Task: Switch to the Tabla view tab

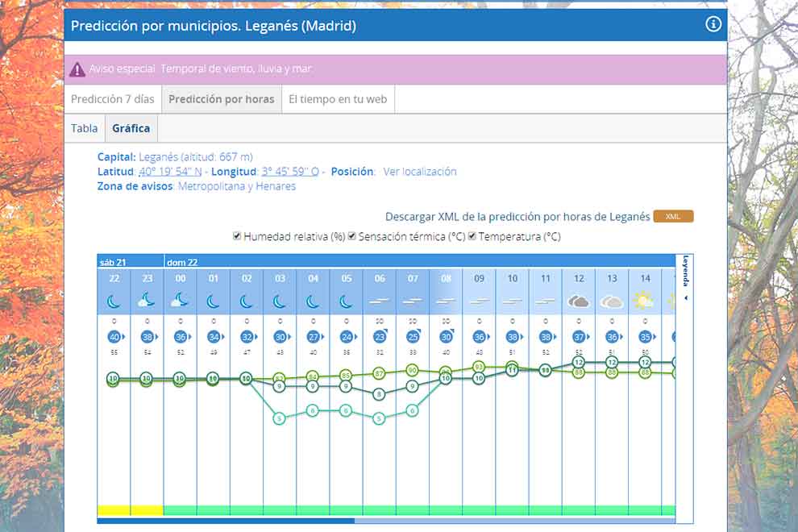Action: click(85, 128)
